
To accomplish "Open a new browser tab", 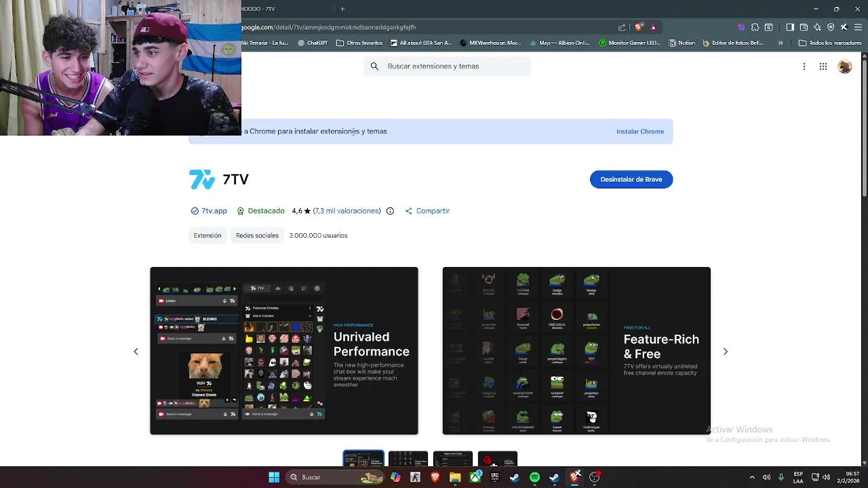I will (x=342, y=9).
